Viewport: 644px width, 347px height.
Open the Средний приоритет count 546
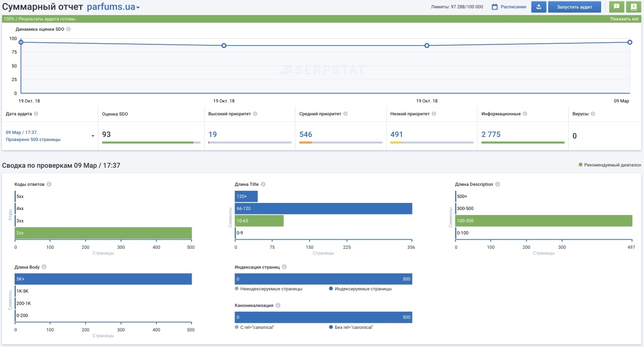click(306, 134)
